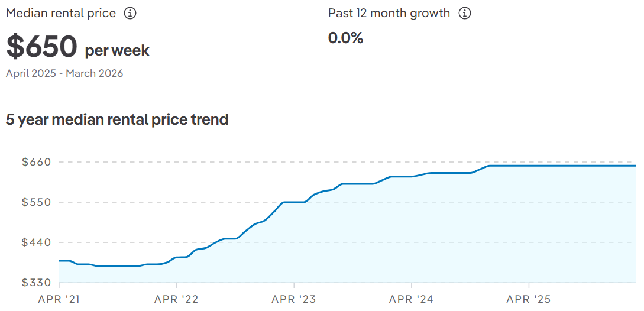Click the $550 y-axis label

36,202
